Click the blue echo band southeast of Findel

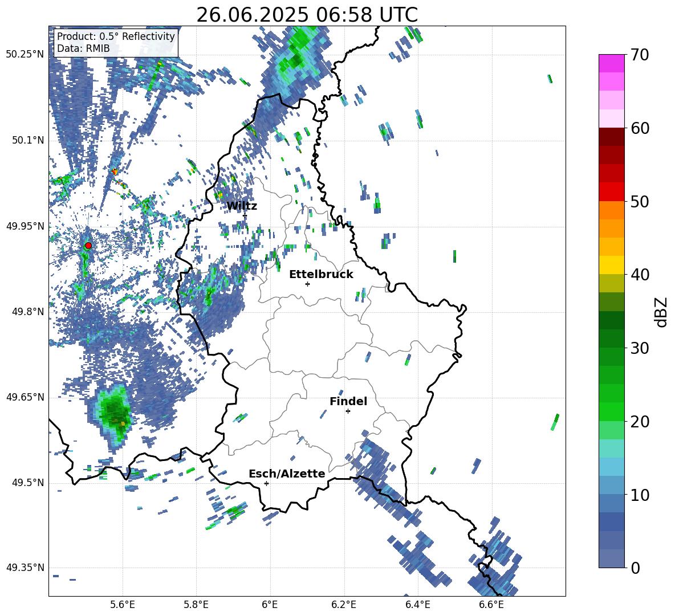tap(385, 478)
